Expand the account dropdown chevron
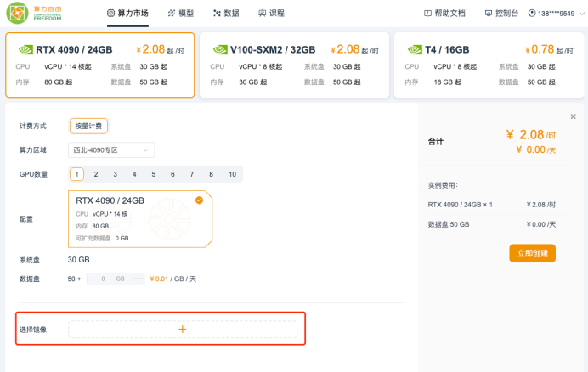This screenshot has height=372, width=588. 582,14
